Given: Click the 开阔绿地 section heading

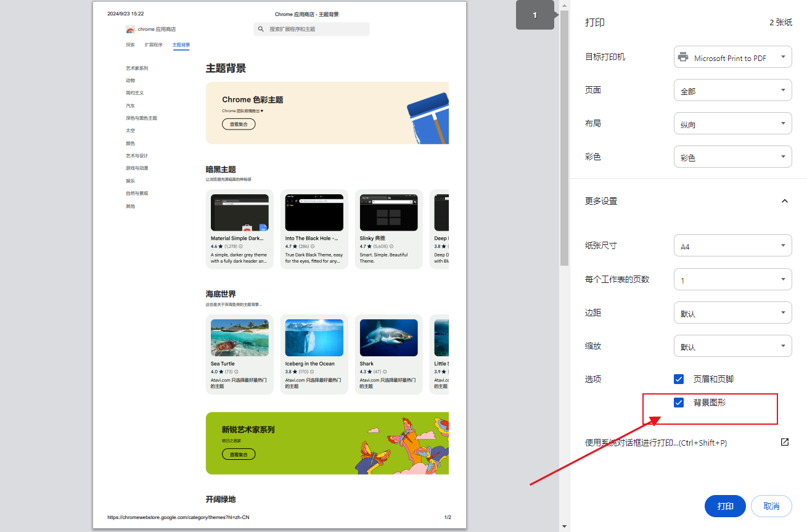Looking at the screenshot, I should coord(221,499).
